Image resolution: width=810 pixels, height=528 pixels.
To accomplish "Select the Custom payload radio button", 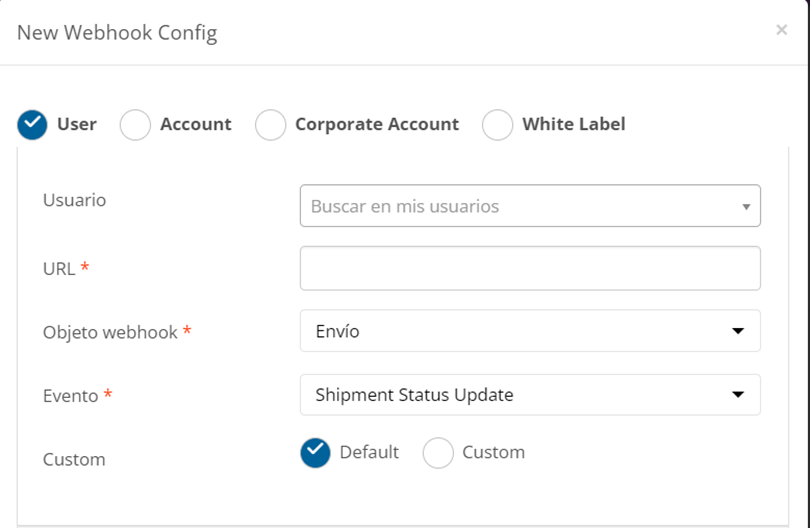I will [x=438, y=453].
